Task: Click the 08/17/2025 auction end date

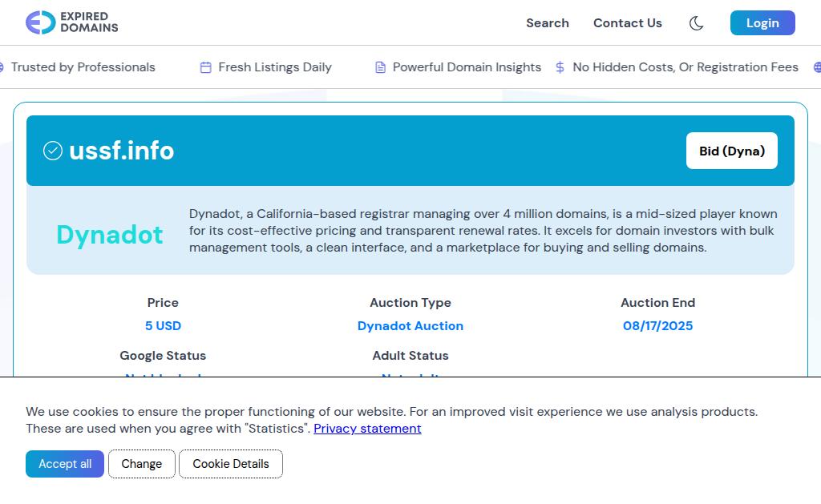Action: (x=657, y=326)
